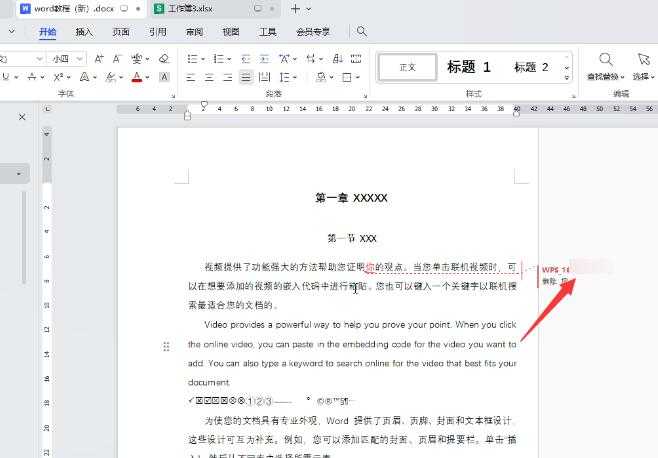The height and width of the screenshot is (458, 658).
Task: Center paragraph text
Action: (x=209, y=77)
